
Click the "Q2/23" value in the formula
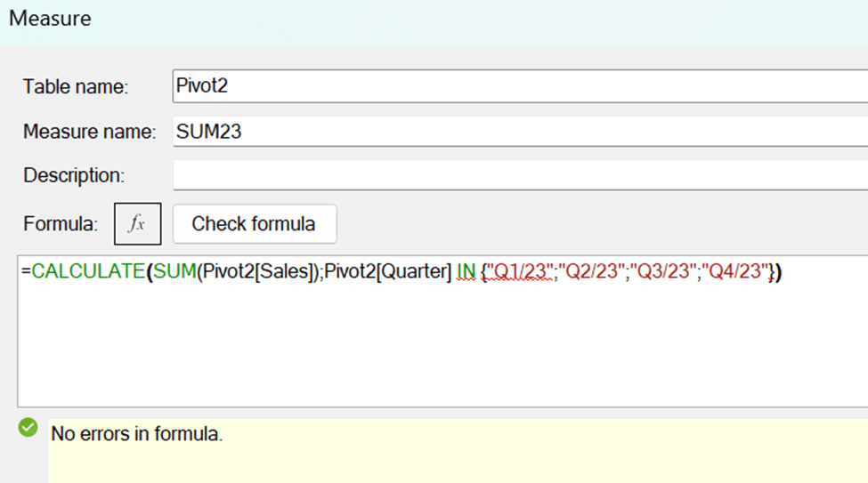[589, 273]
